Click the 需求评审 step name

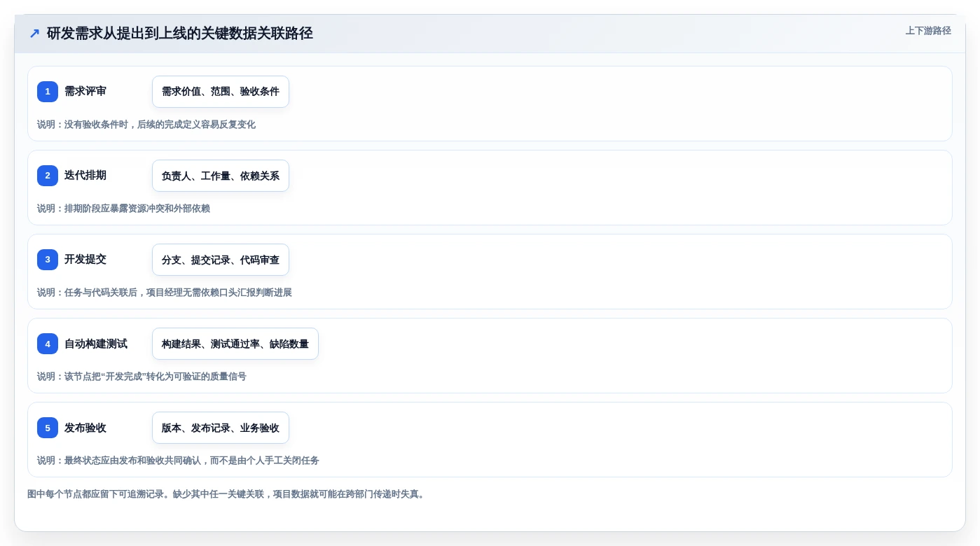[x=85, y=92]
